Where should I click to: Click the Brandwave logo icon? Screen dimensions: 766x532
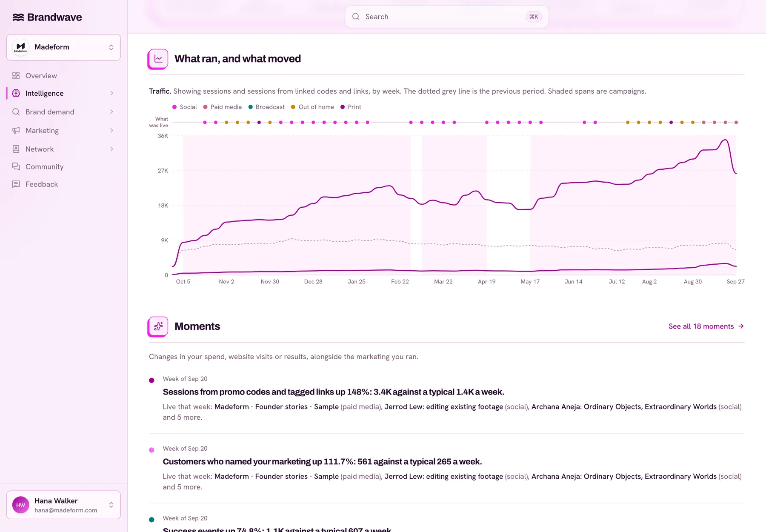click(x=18, y=17)
